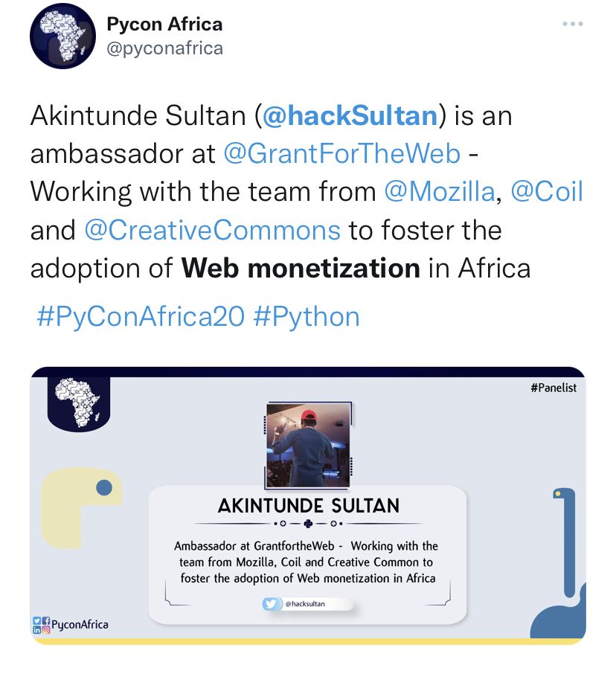Click the #Panelist label on the image
Screen dimensions: 616x674
point(554,388)
